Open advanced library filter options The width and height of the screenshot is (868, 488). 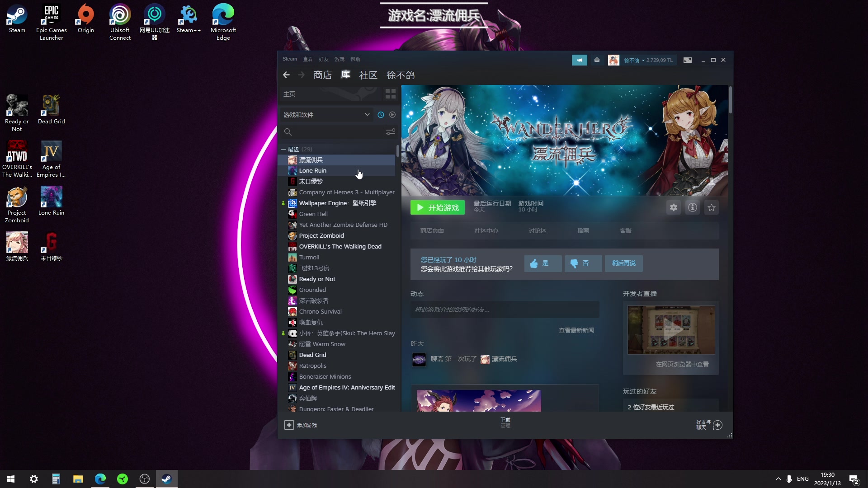390,132
